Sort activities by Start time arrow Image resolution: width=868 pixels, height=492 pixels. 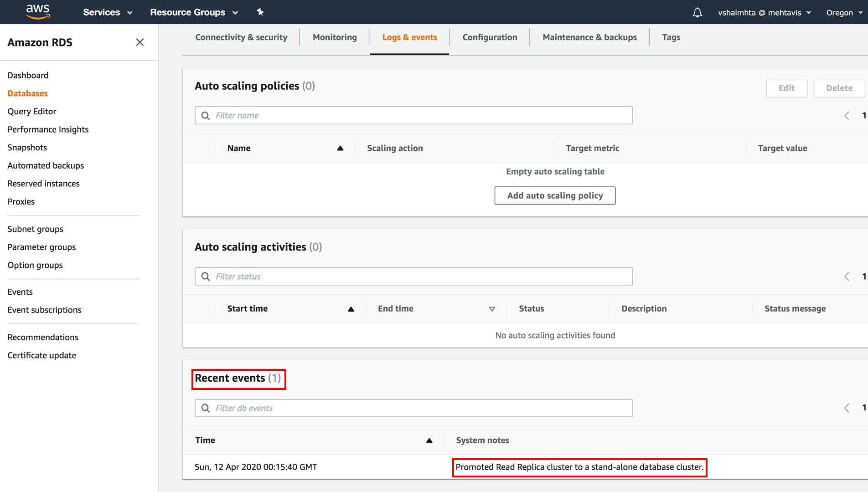pyautogui.click(x=351, y=309)
